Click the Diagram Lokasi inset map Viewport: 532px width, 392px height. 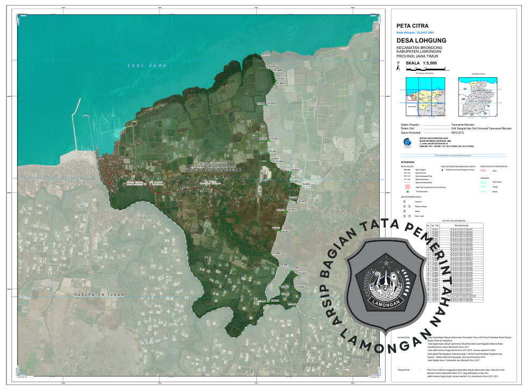pyautogui.click(x=479, y=96)
